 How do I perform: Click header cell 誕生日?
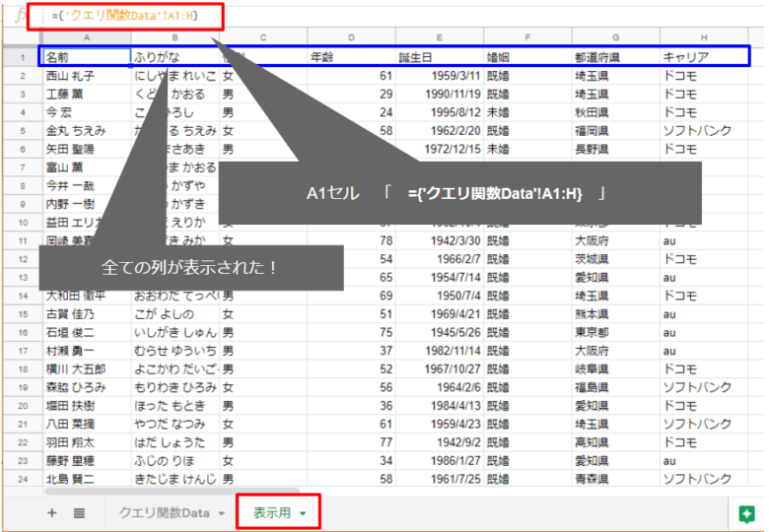[440, 57]
